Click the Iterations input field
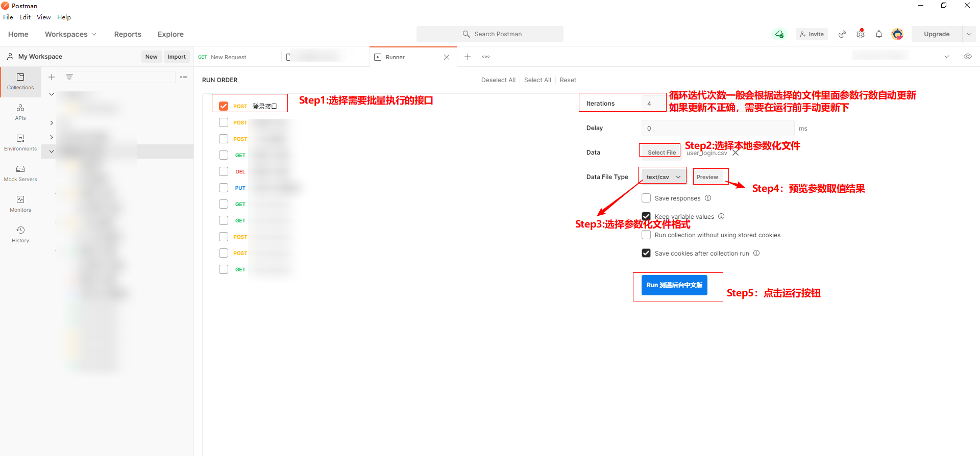 click(654, 104)
